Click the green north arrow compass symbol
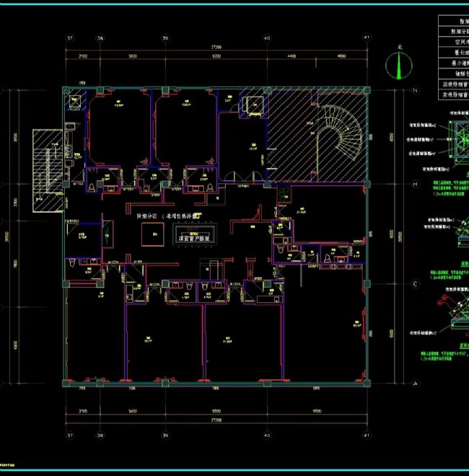The image size is (469, 476). click(x=397, y=66)
